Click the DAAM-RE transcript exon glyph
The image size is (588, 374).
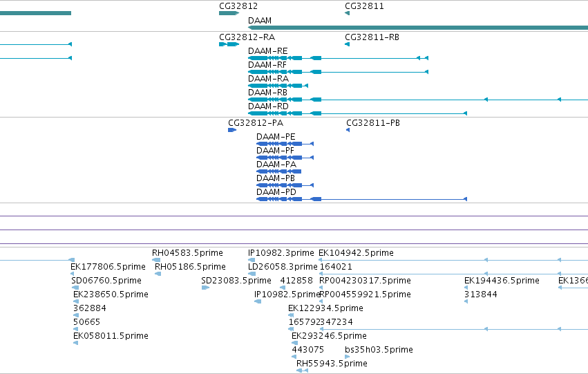click(x=338, y=58)
